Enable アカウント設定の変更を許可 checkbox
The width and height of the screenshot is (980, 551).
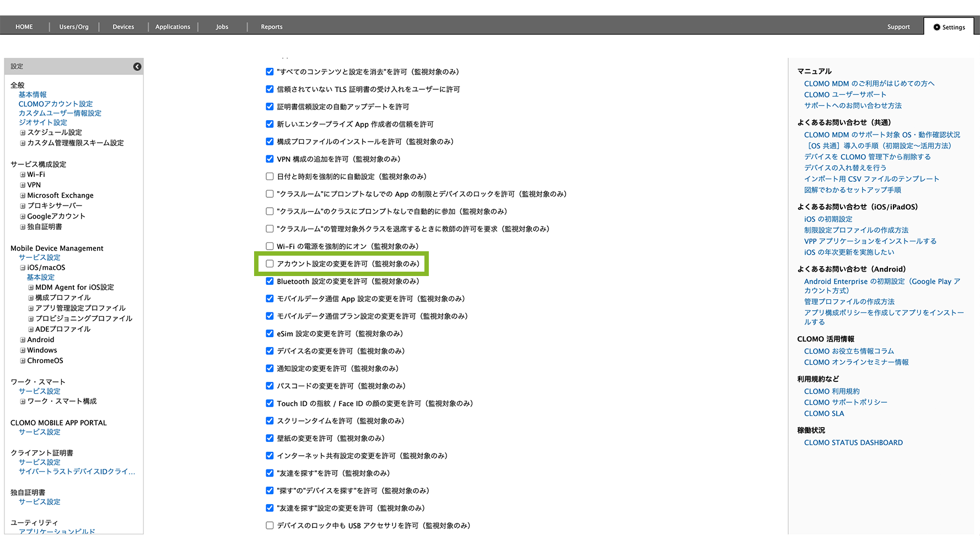(x=270, y=264)
